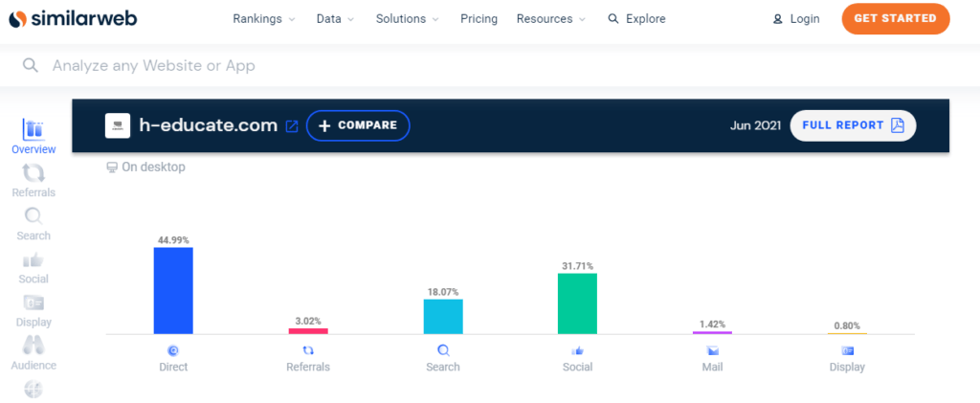Open the Explore search menu item
Screen dimensions: 980x403
tap(636, 19)
